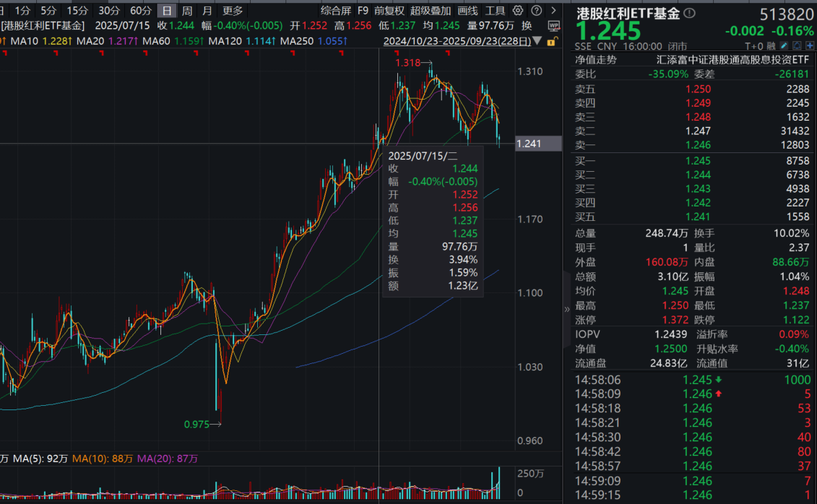
Task: Open the 工具 menu
Action: pyautogui.click(x=495, y=11)
